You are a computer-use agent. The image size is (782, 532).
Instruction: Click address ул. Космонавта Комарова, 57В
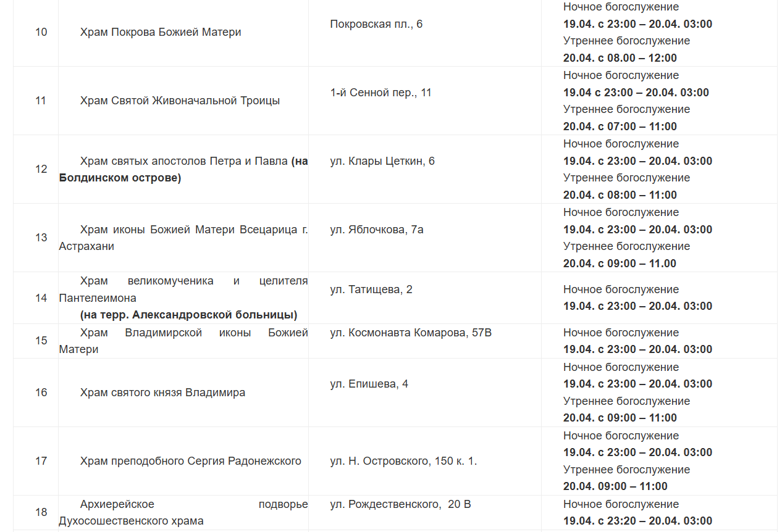click(411, 333)
